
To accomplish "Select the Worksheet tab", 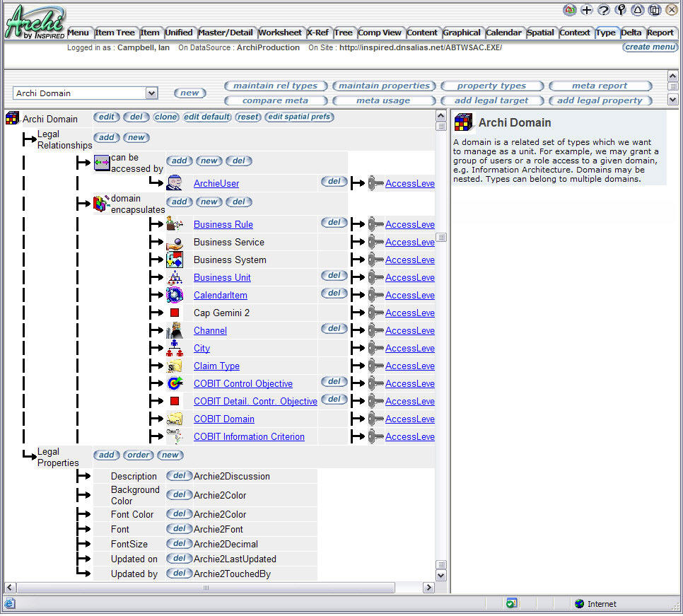I will click(x=280, y=33).
